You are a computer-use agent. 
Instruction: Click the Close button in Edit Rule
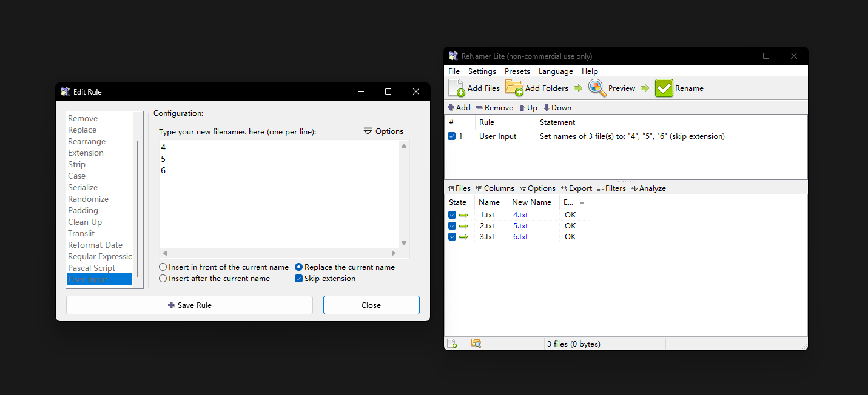(x=371, y=305)
